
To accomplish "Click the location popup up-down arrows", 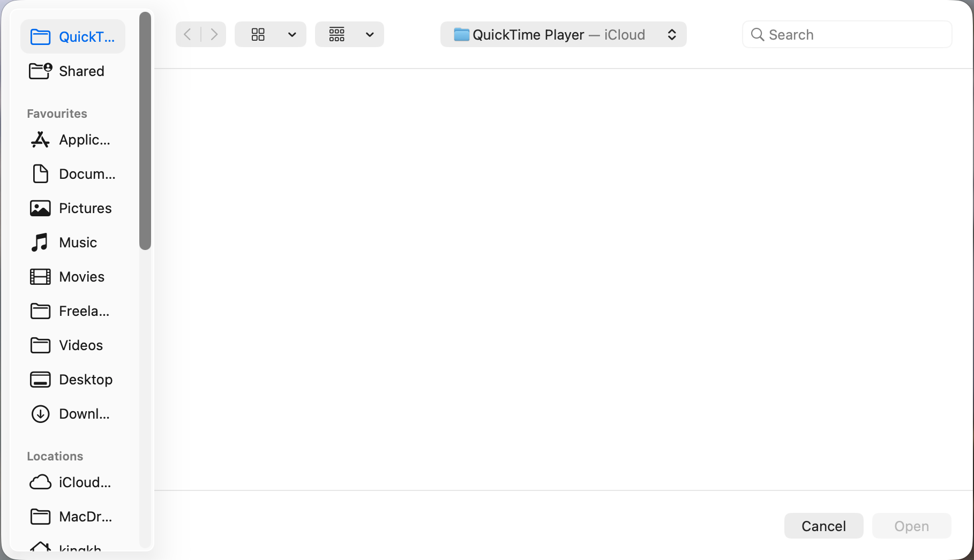I will tap(672, 35).
